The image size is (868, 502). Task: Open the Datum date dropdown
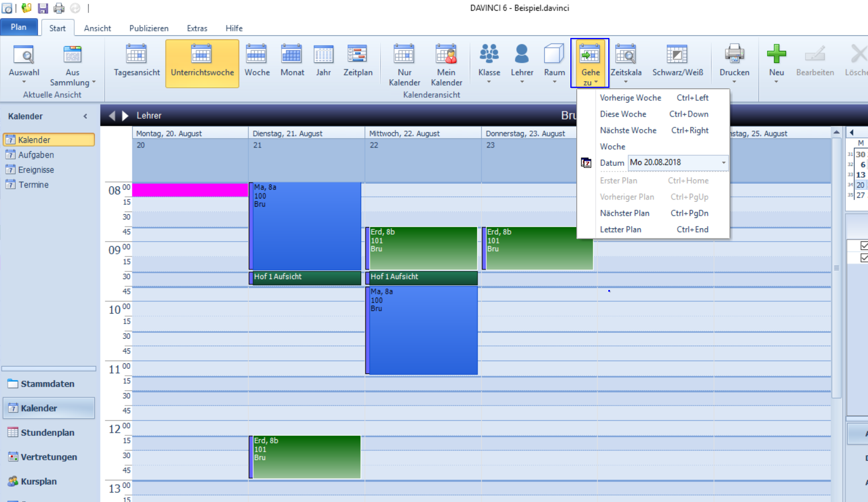(x=723, y=163)
